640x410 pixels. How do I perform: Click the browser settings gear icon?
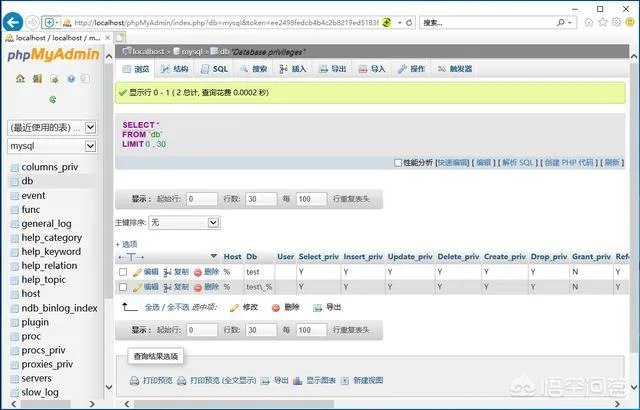pyautogui.click(x=616, y=22)
